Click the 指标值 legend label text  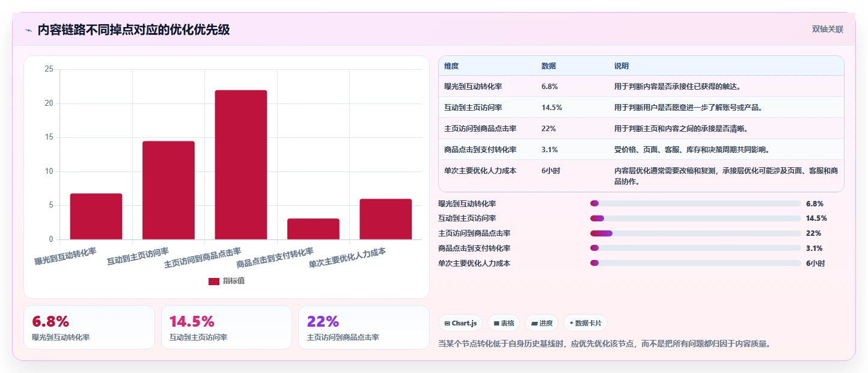pos(234,281)
